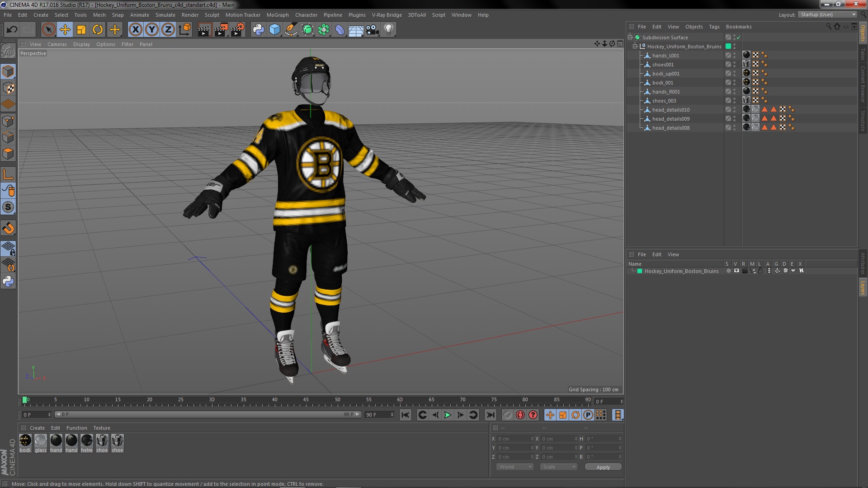Select the hands_R001 object
The height and width of the screenshot is (488, 868).
click(x=666, y=92)
